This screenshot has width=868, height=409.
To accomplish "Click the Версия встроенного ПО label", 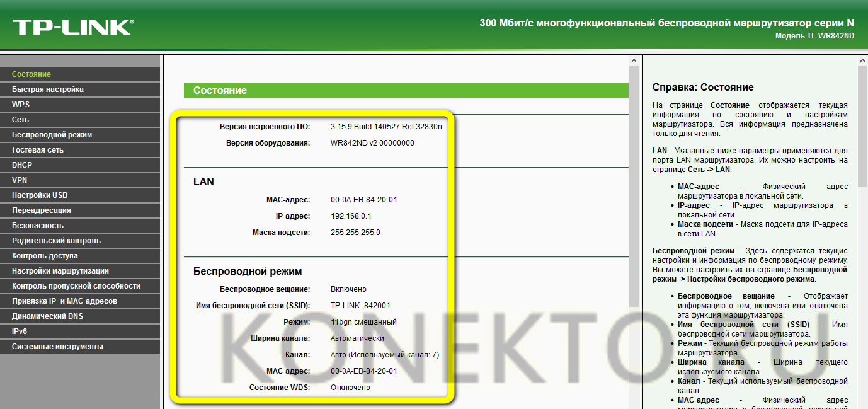I will coord(265,127).
